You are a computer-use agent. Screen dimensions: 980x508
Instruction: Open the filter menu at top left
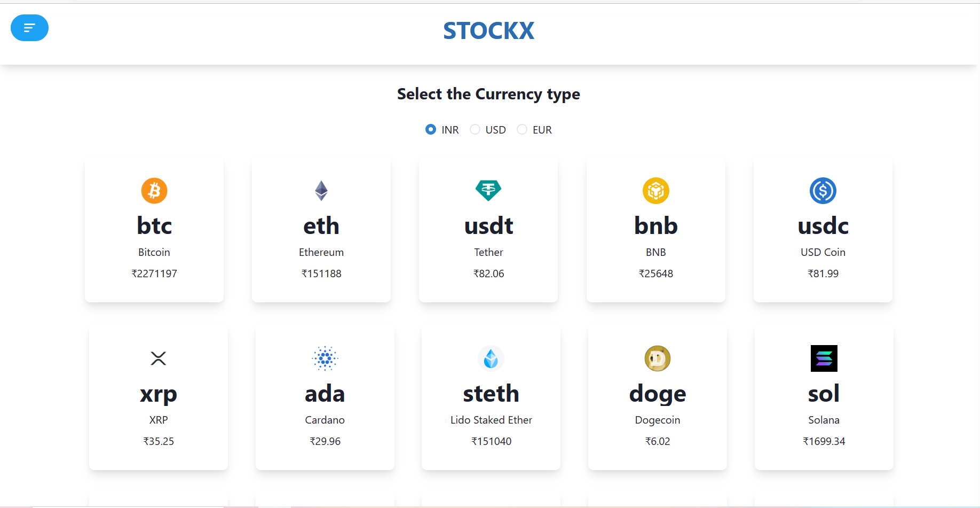click(29, 28)
